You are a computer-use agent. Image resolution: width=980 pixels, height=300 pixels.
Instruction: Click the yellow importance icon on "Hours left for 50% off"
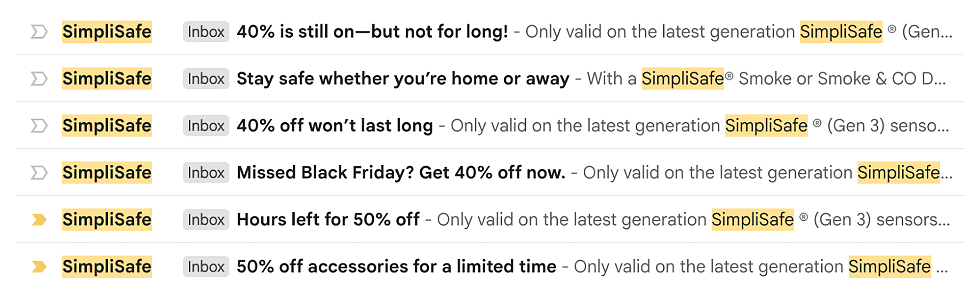click(x=39, y=220)
